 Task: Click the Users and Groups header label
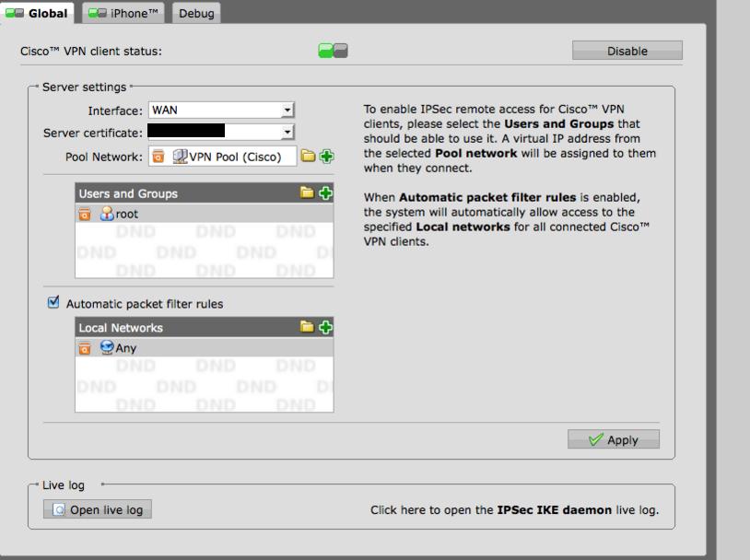(128, 193)
